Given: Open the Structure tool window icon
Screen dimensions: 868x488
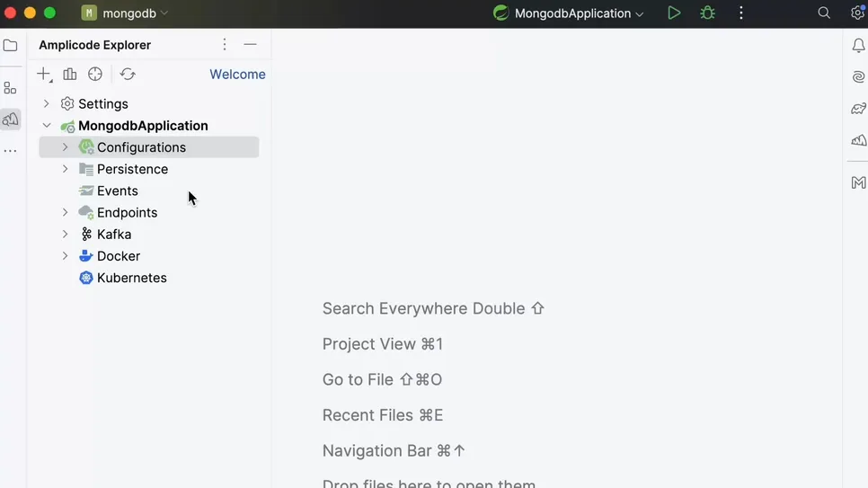Looking at the screenshot, I should point(10,87).
